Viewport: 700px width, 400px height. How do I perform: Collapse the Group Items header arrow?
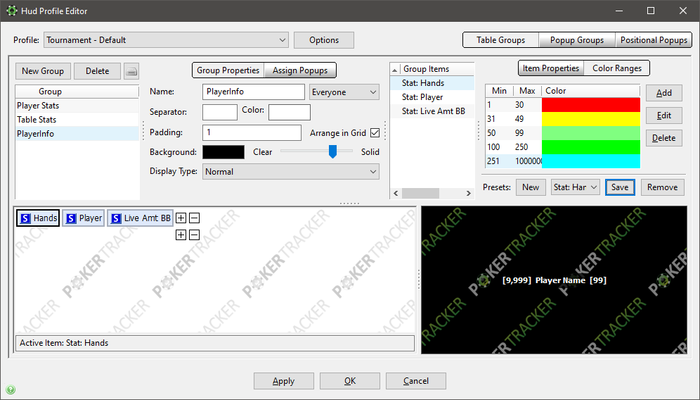point(395,70)
